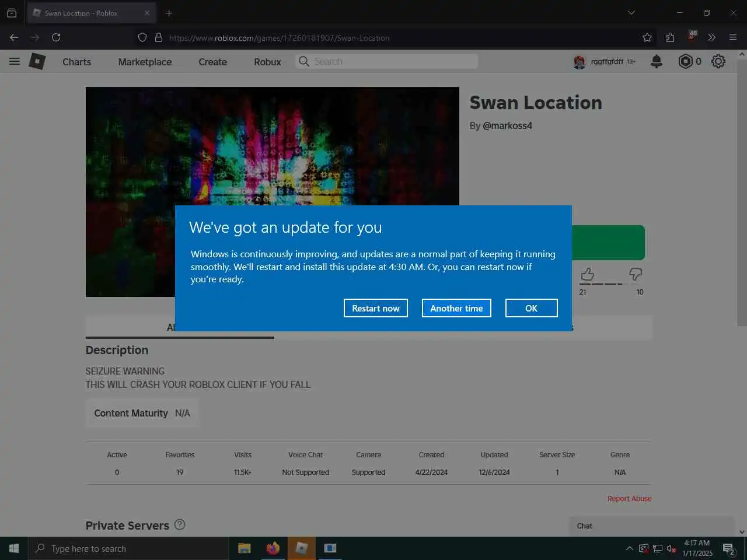Open Private Servers help question icon

pyautogui.click(x=180, y=524)
